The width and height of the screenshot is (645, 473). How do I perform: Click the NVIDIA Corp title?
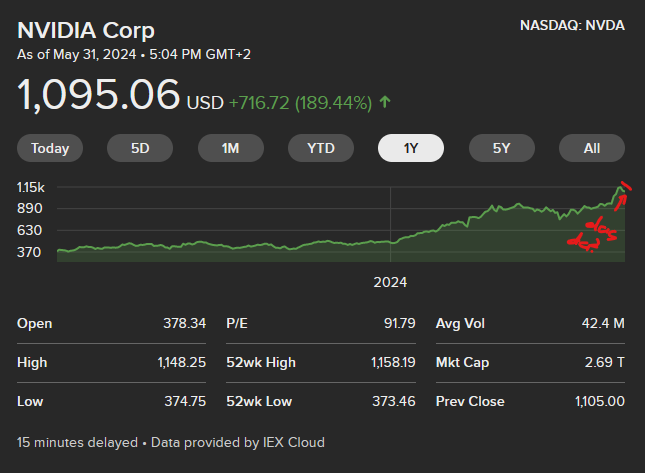coord(86,28)
